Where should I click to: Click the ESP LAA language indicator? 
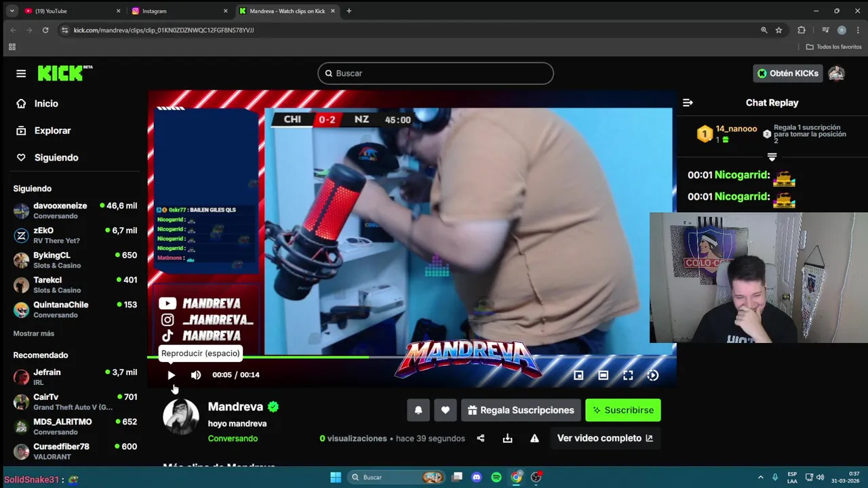[x=792, y=477]
